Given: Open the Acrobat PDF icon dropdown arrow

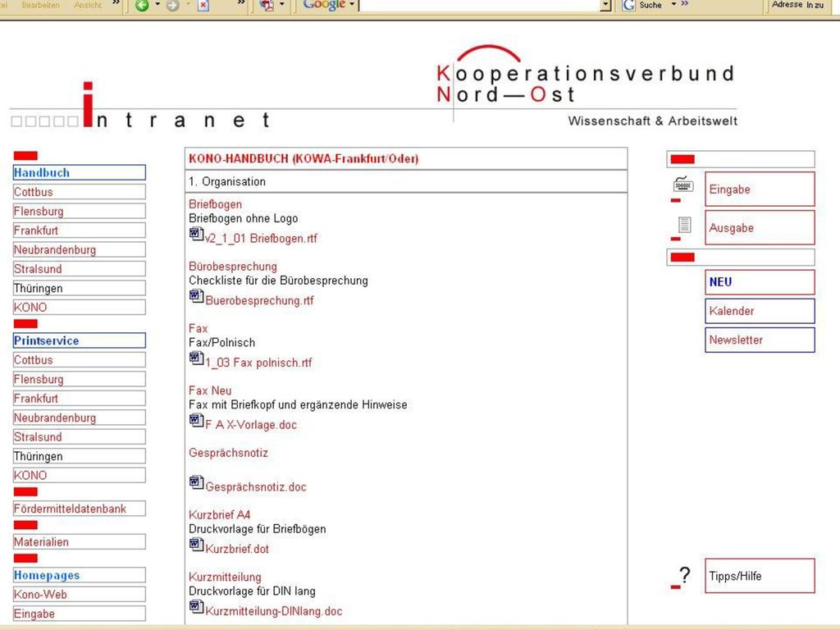Looking at the screenshot, I should pos(282,5).
